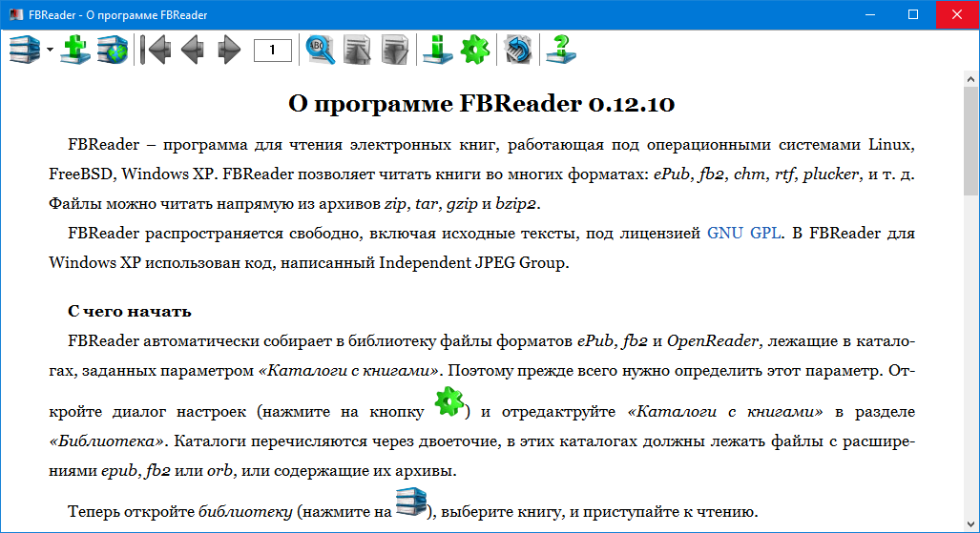Viewport: 980px width, 533px height.
Task: Rotate the text screen icon
Action: tap(518, 50)
